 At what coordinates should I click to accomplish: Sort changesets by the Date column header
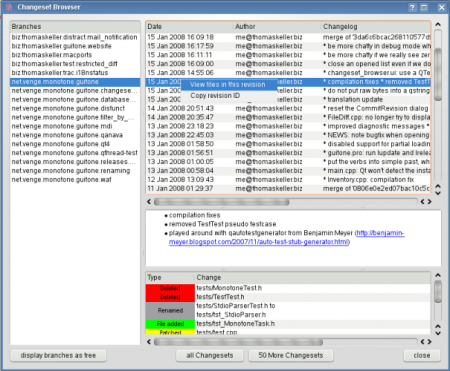[189, 27]
